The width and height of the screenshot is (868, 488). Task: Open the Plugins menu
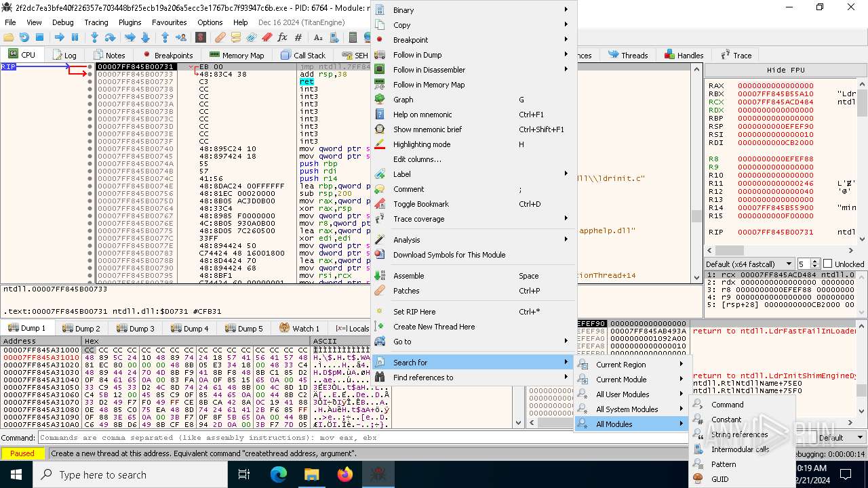[130, 22]
